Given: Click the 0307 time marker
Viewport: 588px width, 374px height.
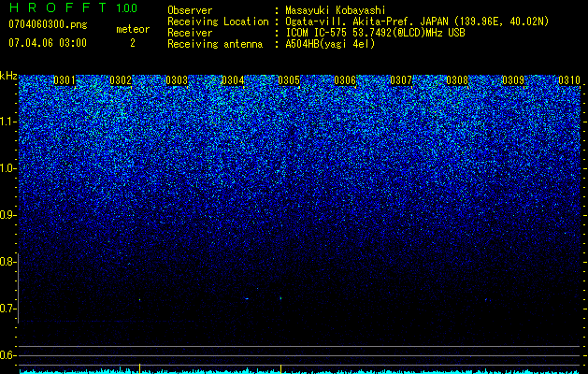Looking at the screenshot, I should coord(401,80).
